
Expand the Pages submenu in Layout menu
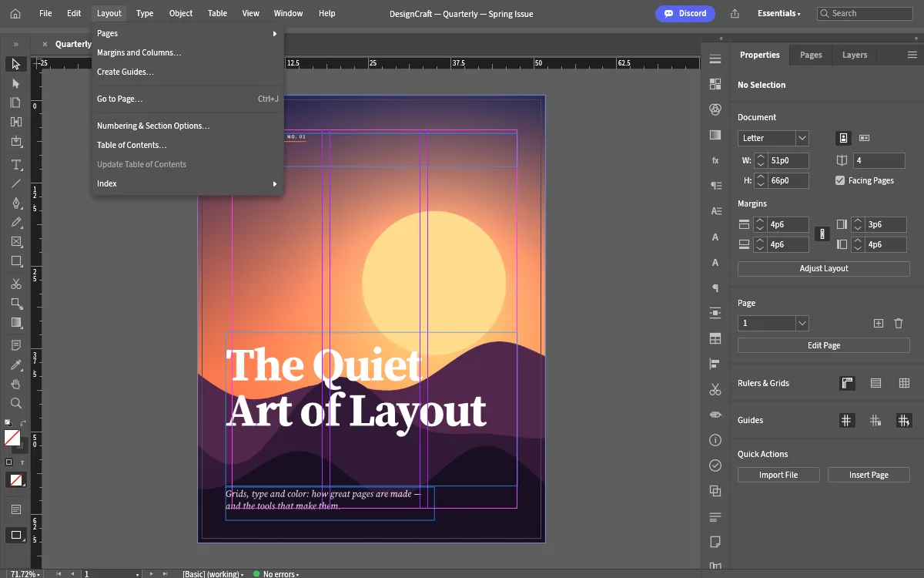[187, 33]
